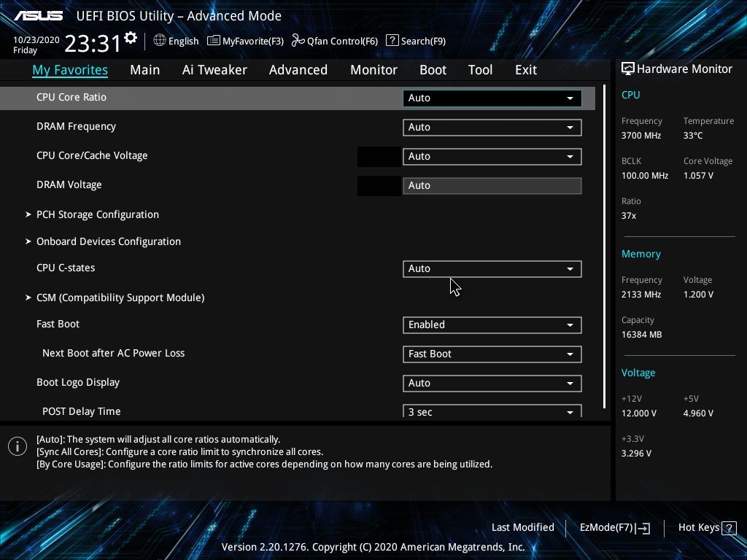Click the 23:31 clock time
747x560 pixels.
click(x=93, y=43)
